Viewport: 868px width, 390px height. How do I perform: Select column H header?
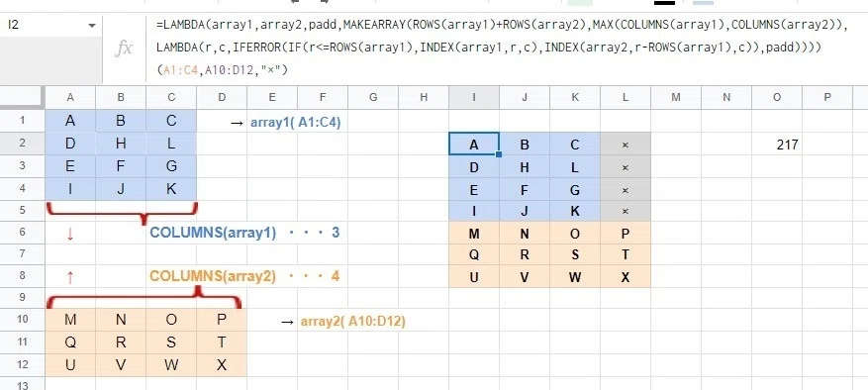[424, 97]
